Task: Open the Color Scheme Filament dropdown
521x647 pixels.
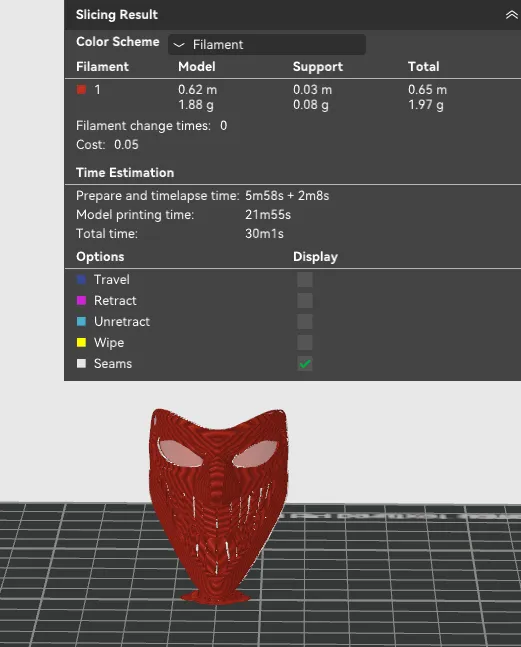Action: tap(266, 45)
